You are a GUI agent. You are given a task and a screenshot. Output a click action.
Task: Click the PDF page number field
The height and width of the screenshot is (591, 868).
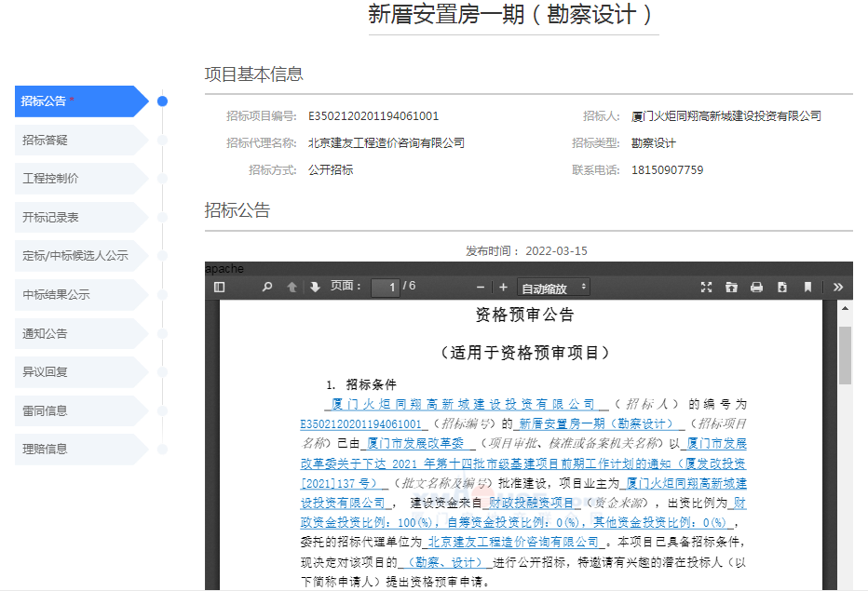(385, 288)
